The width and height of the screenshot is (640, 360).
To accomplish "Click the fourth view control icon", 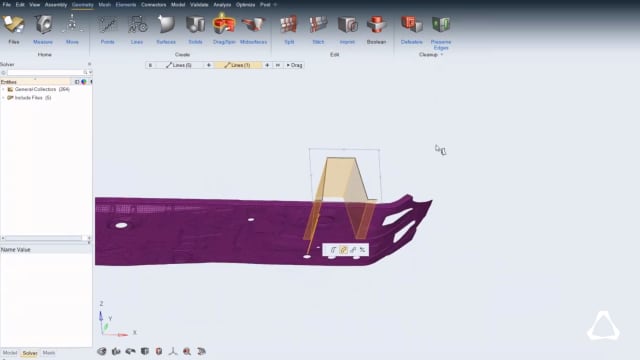I will tap(145, 351).
